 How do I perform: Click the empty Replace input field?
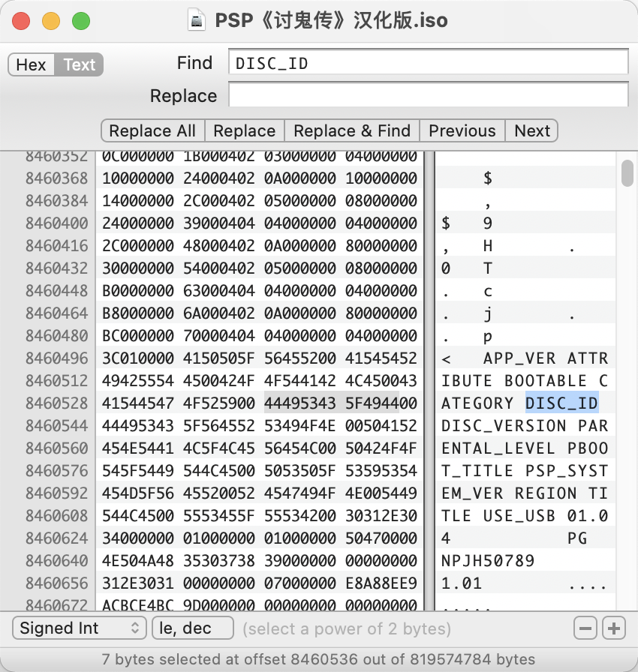pos(428,95)
